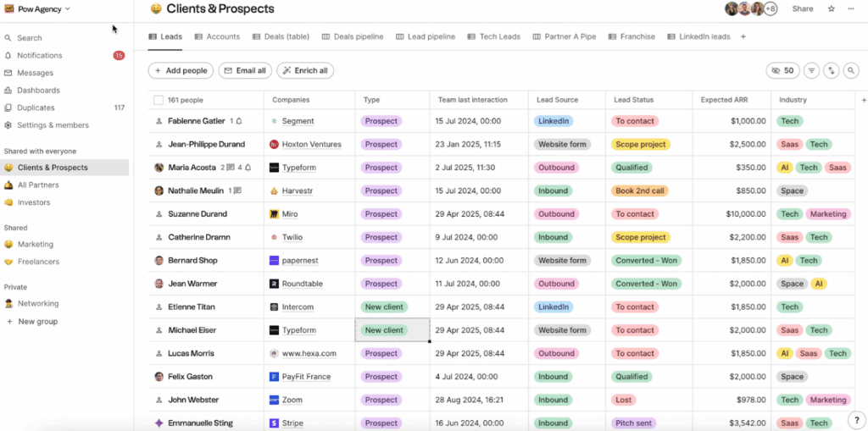Select the $10,000.00 Expected ARR cell
This screenshot has height=431, width=868.
732,214
